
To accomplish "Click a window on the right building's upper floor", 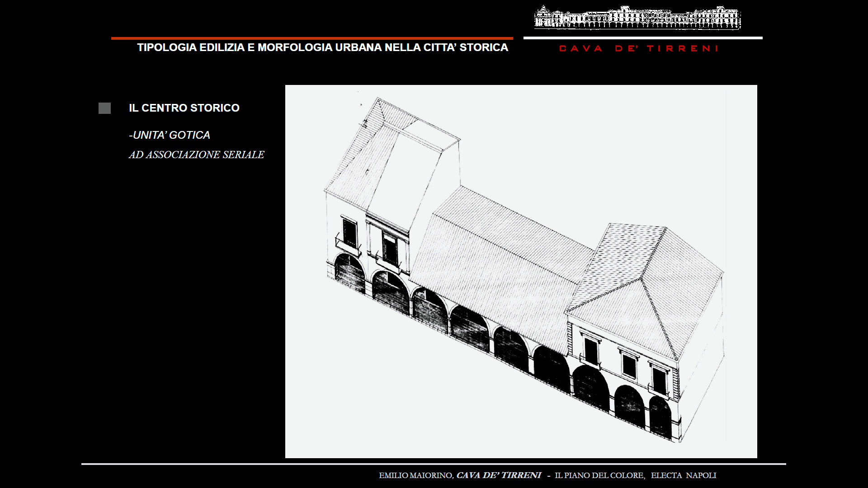I will click(629, 365).
